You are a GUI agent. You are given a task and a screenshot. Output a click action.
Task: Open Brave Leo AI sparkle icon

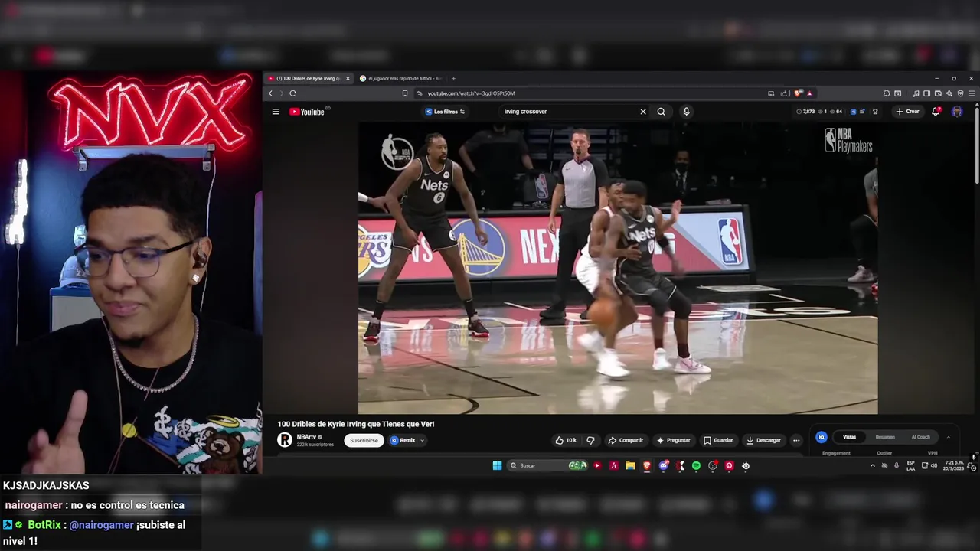click(949, 93)
